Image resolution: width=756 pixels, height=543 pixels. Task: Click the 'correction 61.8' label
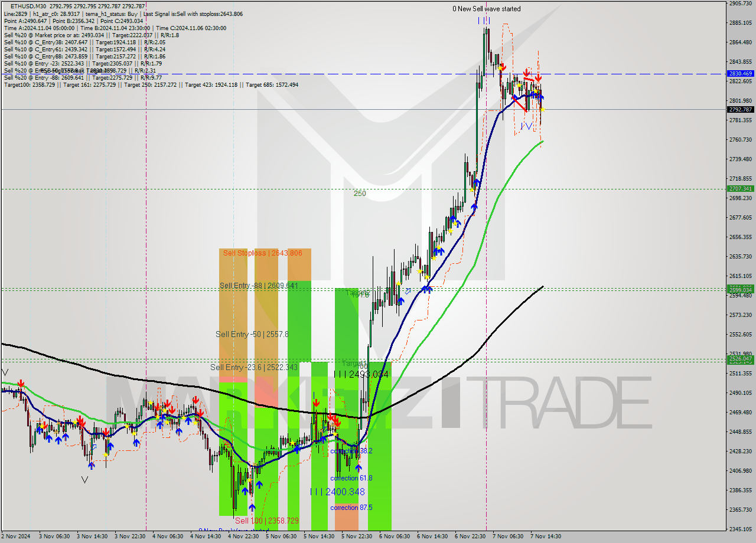pyautogui.click(x=351, y=478)
